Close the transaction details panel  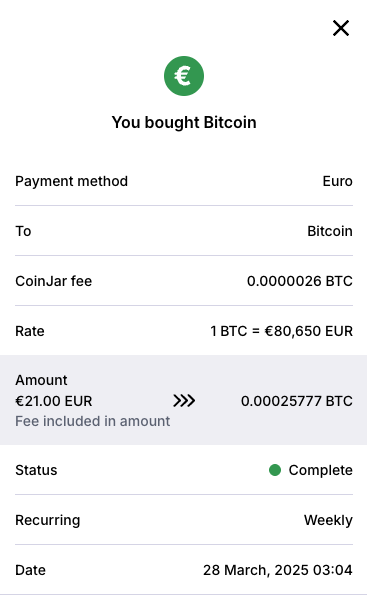tap(341, 28)
